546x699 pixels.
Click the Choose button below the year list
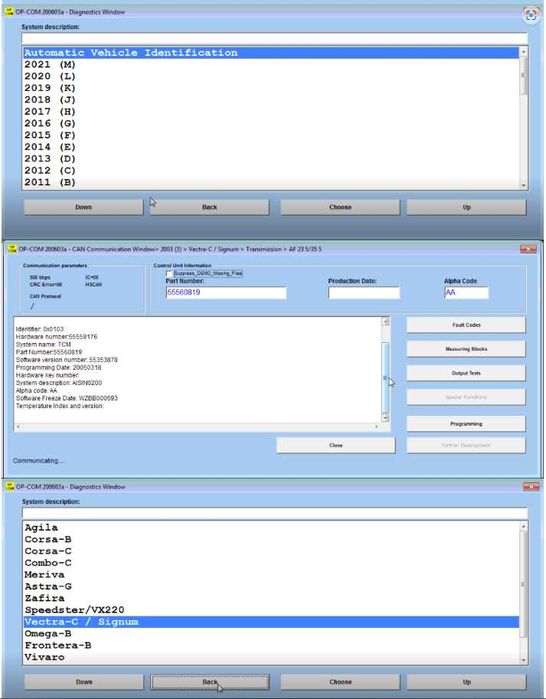coord(340,207)
